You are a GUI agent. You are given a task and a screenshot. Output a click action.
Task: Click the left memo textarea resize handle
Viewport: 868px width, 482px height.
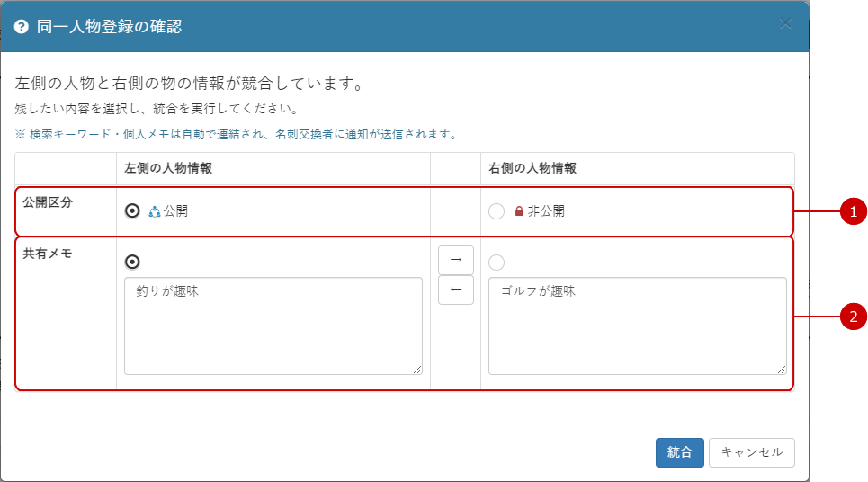[x=417, y=370]
